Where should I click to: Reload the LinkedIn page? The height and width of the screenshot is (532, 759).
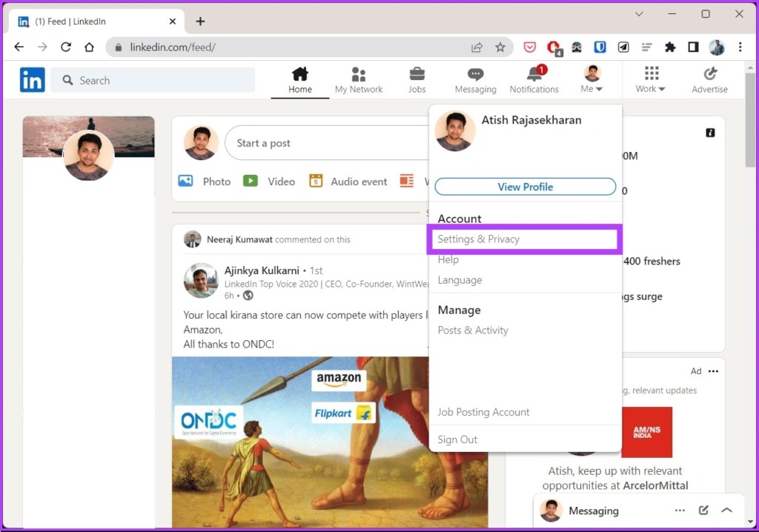click(x=66, y=47)
